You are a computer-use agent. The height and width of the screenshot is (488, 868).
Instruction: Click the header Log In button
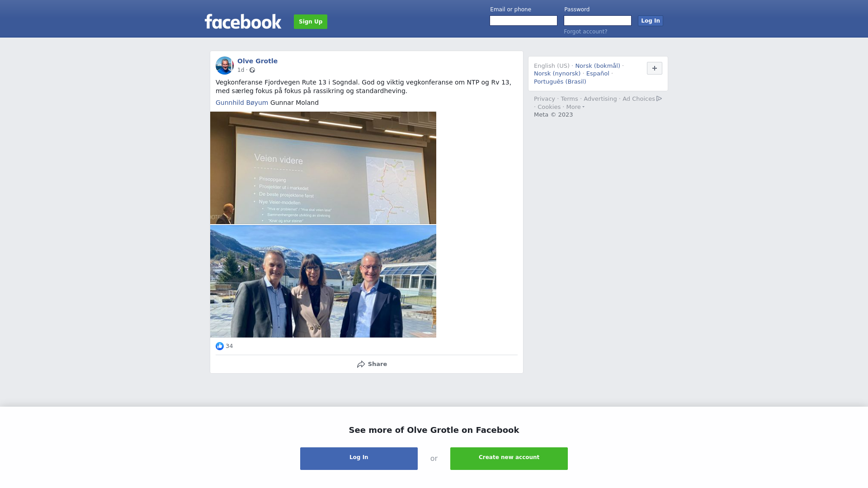coord(650,21)
